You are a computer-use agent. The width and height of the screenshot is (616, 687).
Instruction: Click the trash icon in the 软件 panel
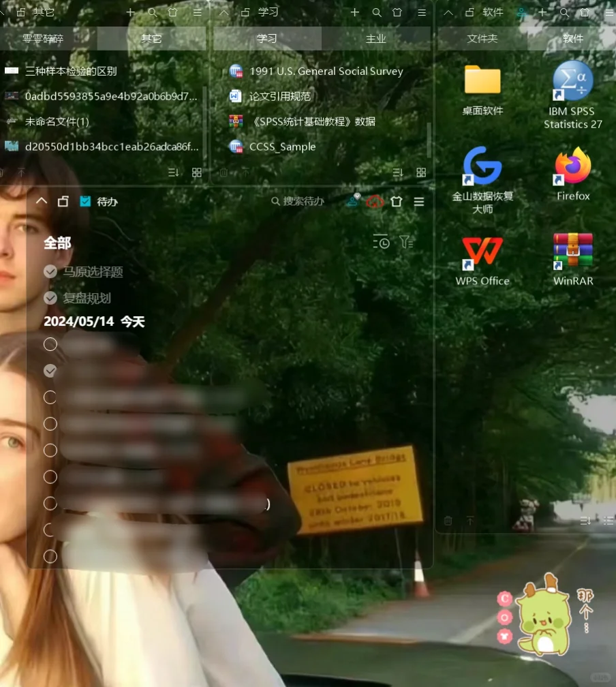pos(448,521)
